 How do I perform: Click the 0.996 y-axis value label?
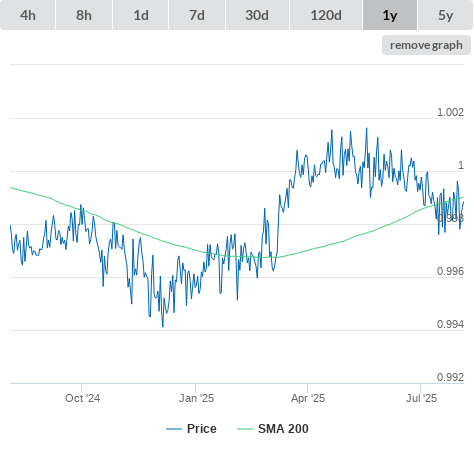pyautogui.click(x=450, y=271)
